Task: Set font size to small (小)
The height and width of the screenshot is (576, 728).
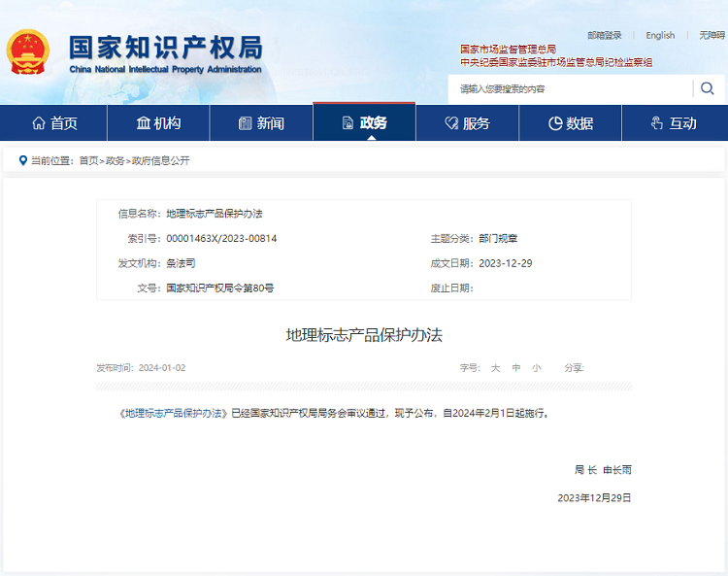Action: click(537, 368)
